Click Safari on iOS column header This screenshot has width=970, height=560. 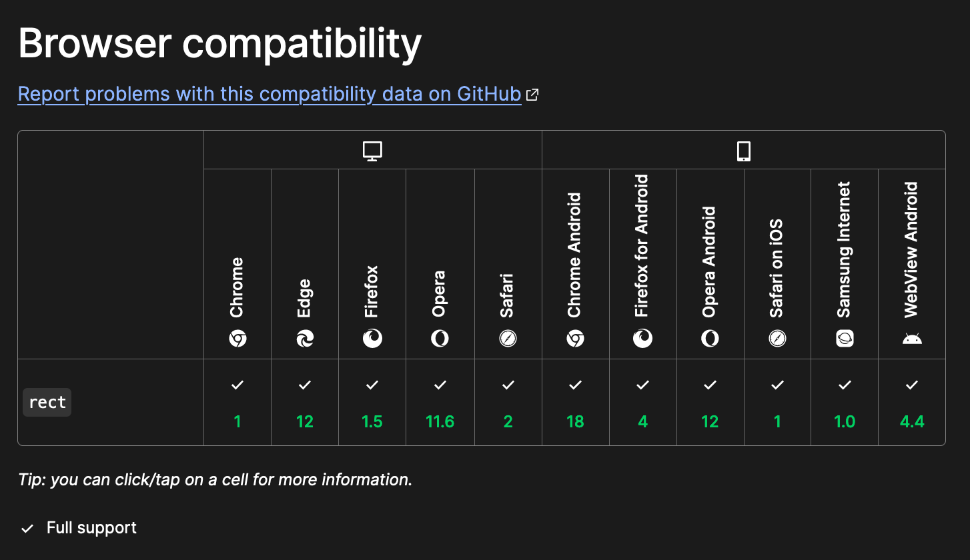tap(777, 267)
